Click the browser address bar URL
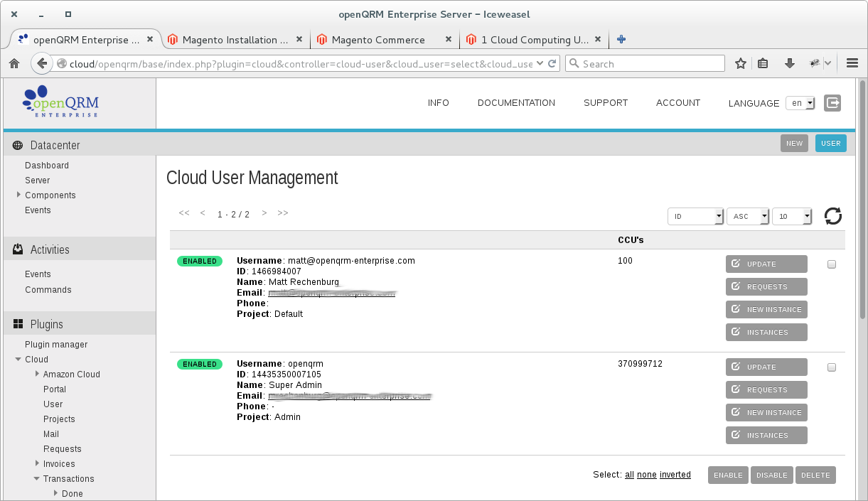Screen dimensions: 868x501 (301, 63)
